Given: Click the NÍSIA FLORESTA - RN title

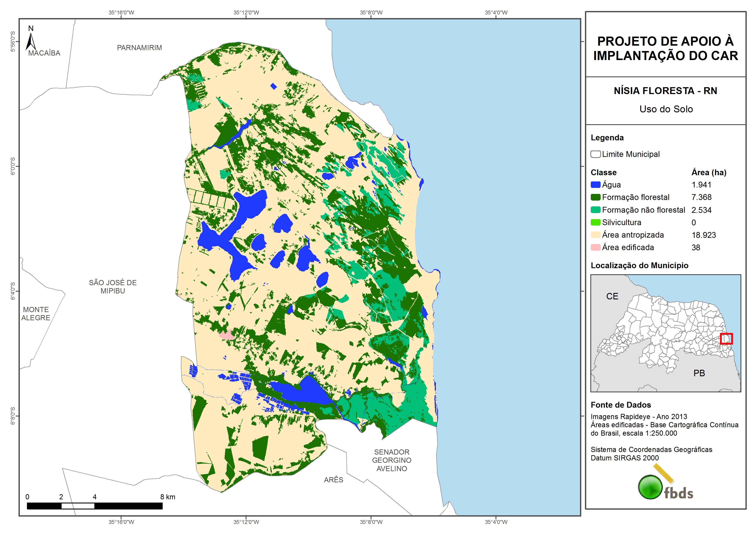Looking at the screenshot, I should [x=665, y=91].
